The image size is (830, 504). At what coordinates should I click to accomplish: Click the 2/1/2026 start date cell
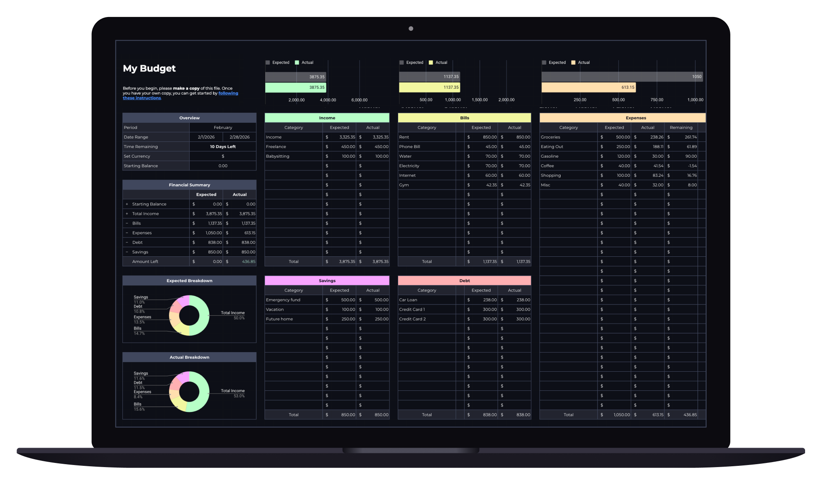point(206,137)
